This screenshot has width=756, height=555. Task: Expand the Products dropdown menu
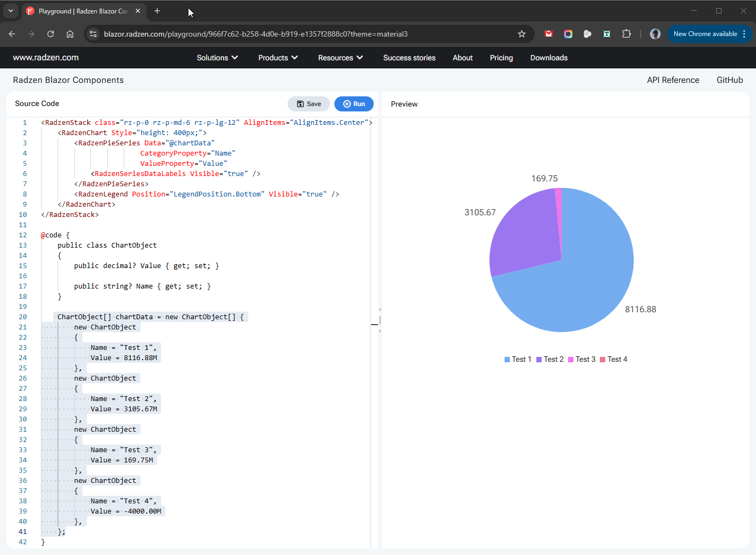click(x=278, y=58)
